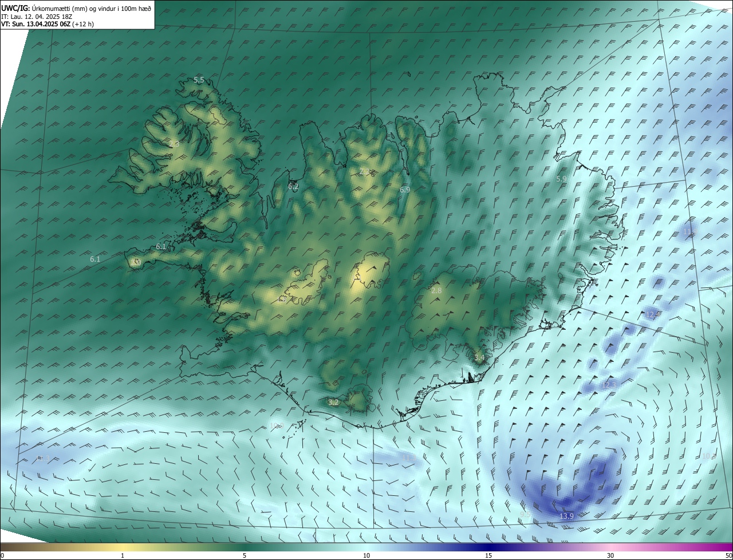Click the 5.9 value label on the map
This screenshot has height=560, width=733.
click(x=561, y=179)
